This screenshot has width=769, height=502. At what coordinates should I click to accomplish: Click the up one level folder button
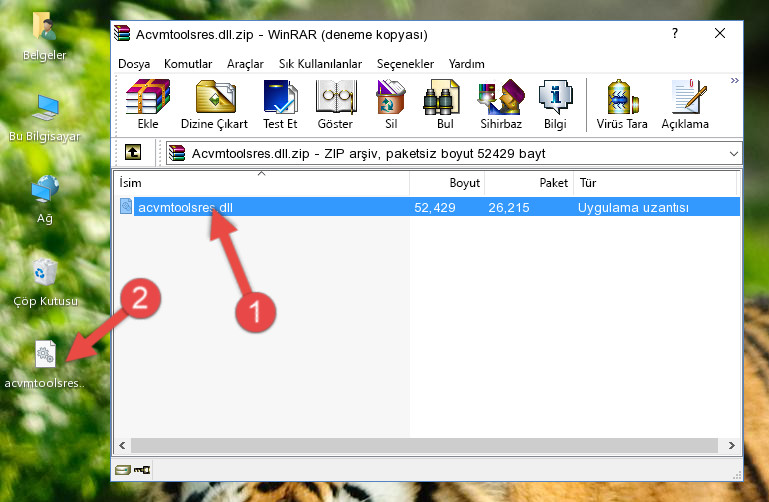pyautogui.click(x=133, y=152)
